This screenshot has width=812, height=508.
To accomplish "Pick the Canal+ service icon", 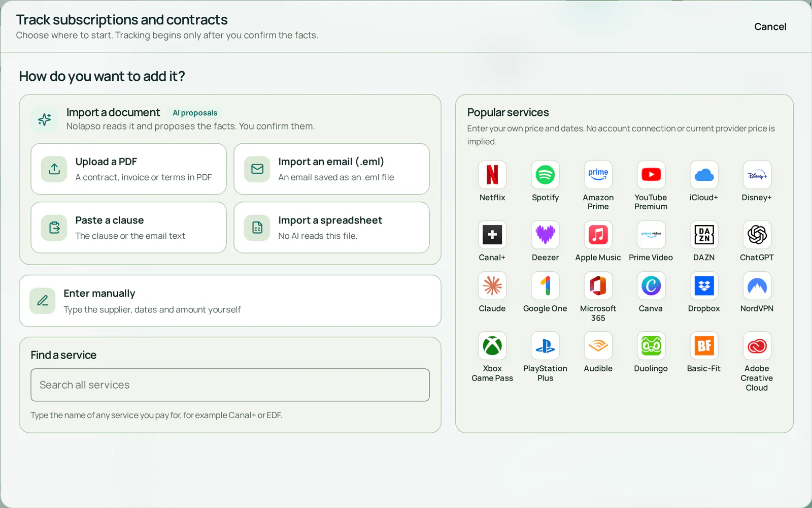I will pos(492,235).
